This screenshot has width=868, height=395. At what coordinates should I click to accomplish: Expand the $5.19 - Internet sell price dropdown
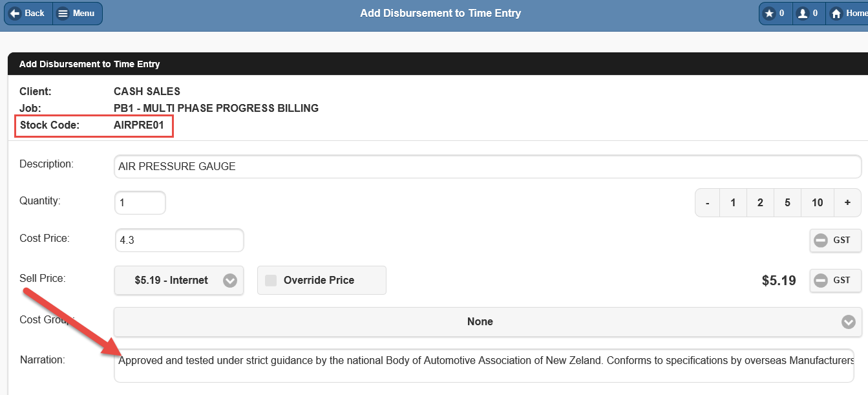tap(179, 281)
